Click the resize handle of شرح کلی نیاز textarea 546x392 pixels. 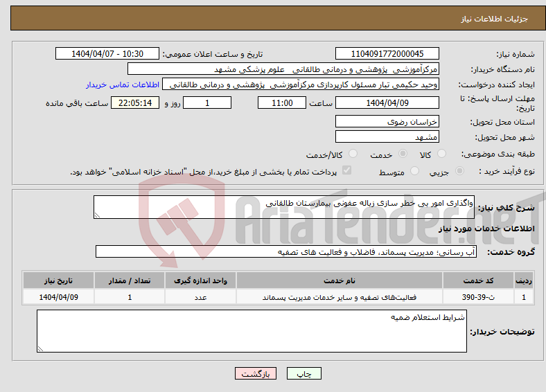[x=97, y=215]
